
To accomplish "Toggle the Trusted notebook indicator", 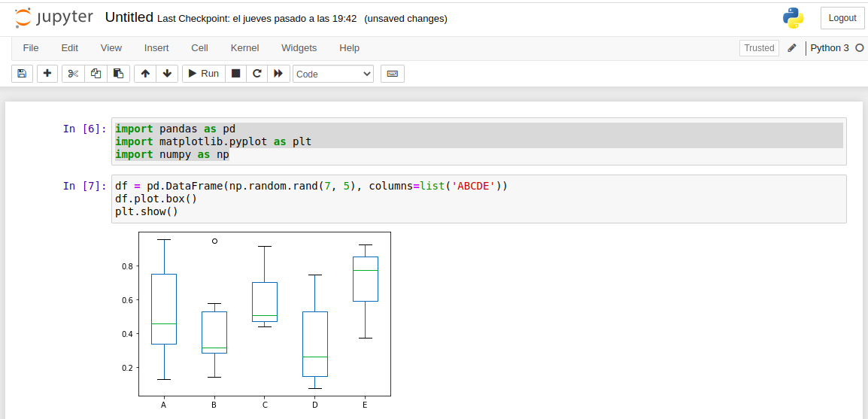I will click(759, 48).
